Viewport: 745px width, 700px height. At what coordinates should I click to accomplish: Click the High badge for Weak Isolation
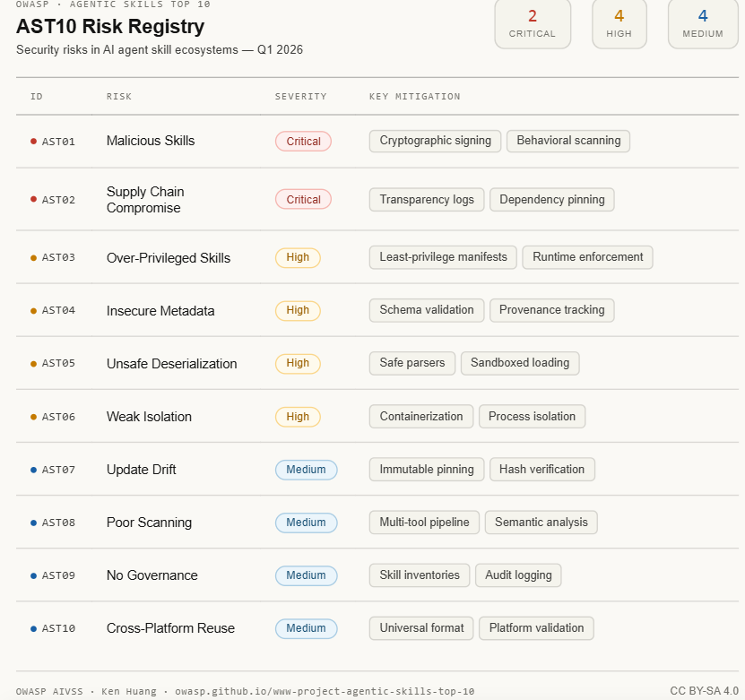[298, 417]
